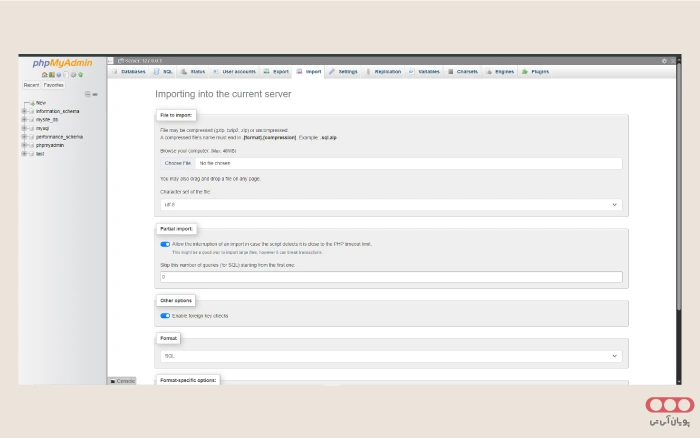Click the log out (exit) icon in the sidebar
This screenshot has width=700, height=438.
coord(51,75)
